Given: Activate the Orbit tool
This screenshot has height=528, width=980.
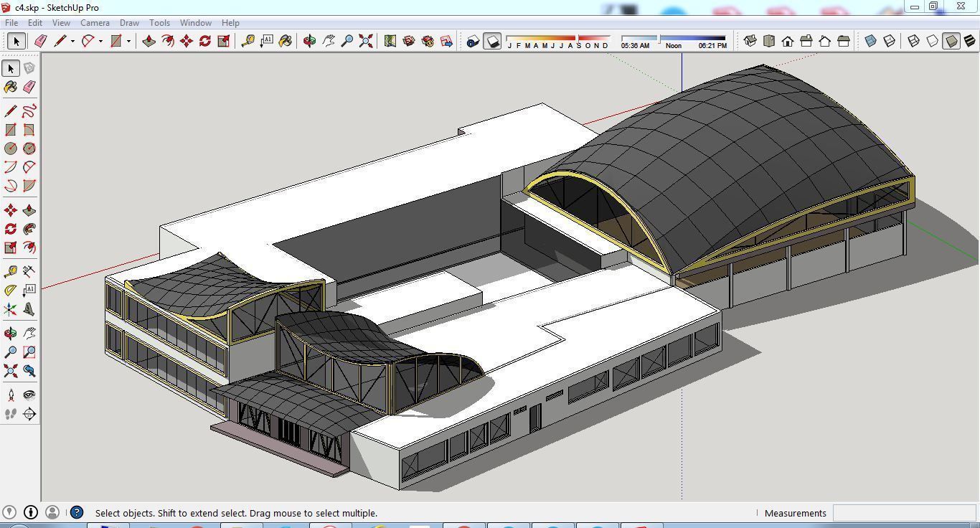Looking at the screenshot, I should (x=10, y=333).
